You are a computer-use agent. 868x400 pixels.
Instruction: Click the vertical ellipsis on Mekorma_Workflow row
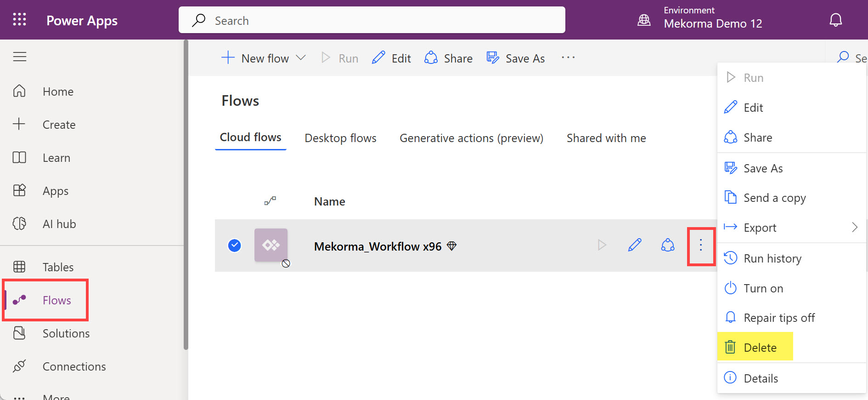pyautogui.click(x=700, y=246)
